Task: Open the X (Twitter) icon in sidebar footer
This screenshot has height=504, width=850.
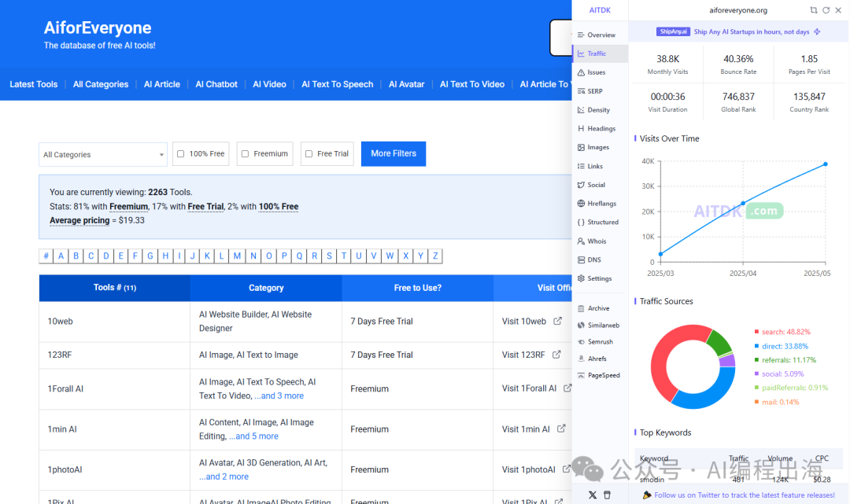Action: click(x=592, y=495)
